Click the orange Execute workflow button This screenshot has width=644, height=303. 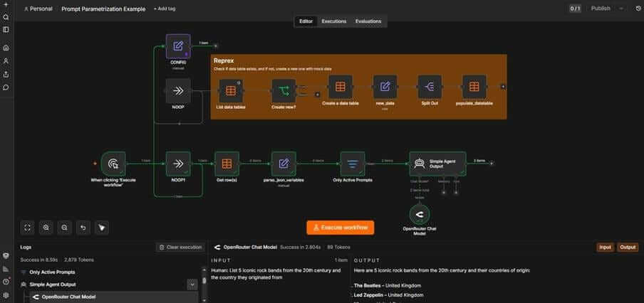click(340, 228)
